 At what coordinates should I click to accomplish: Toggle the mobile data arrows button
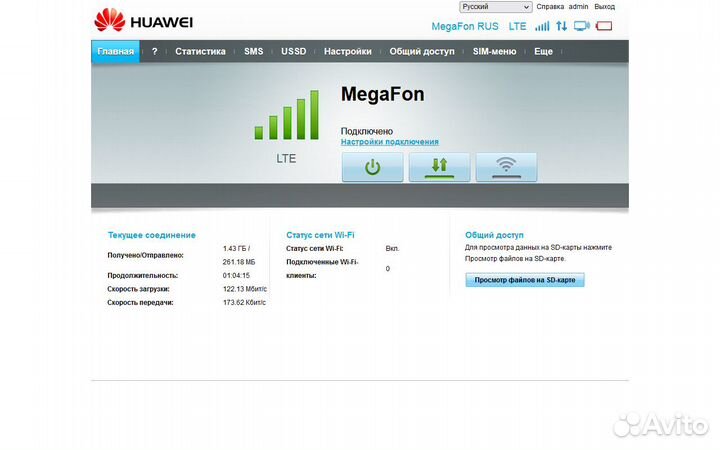click(439, 167)
